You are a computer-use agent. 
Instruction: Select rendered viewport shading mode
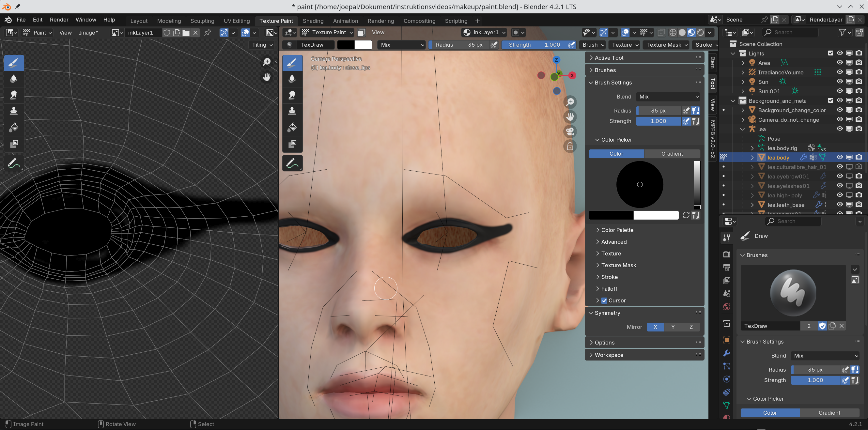point(701,32)
